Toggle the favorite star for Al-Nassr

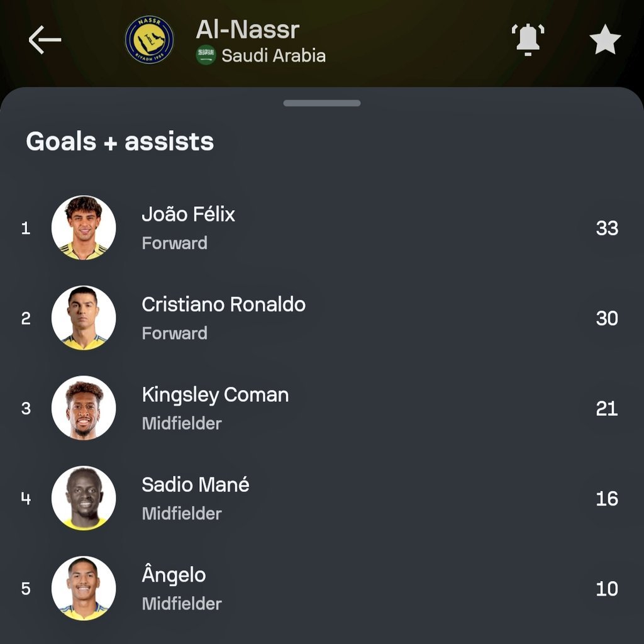tap(605, 40)
